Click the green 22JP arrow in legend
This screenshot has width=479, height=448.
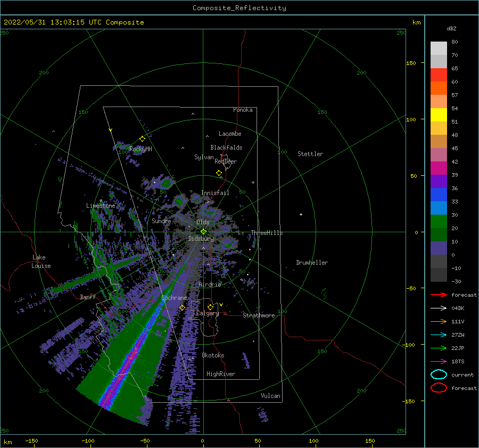(x=439, y=348)
